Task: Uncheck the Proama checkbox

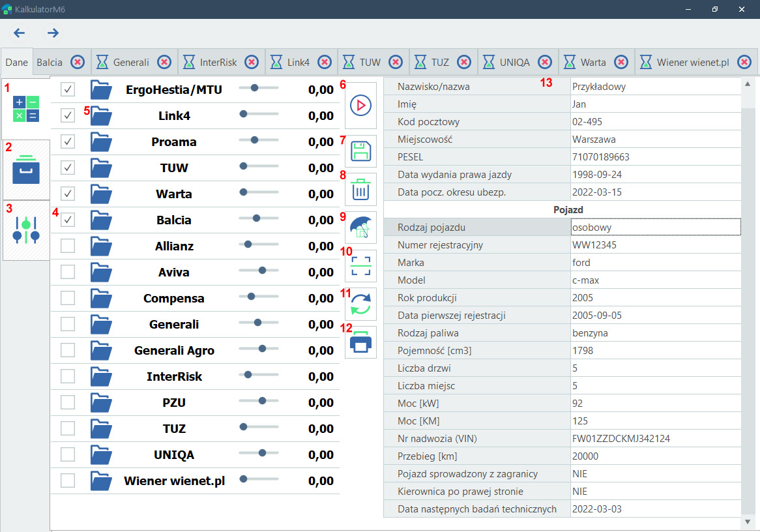Action: click(x=68, y=141)
